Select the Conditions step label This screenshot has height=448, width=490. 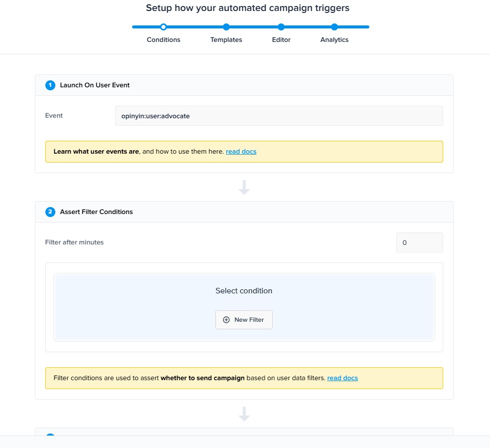[163, 40]
